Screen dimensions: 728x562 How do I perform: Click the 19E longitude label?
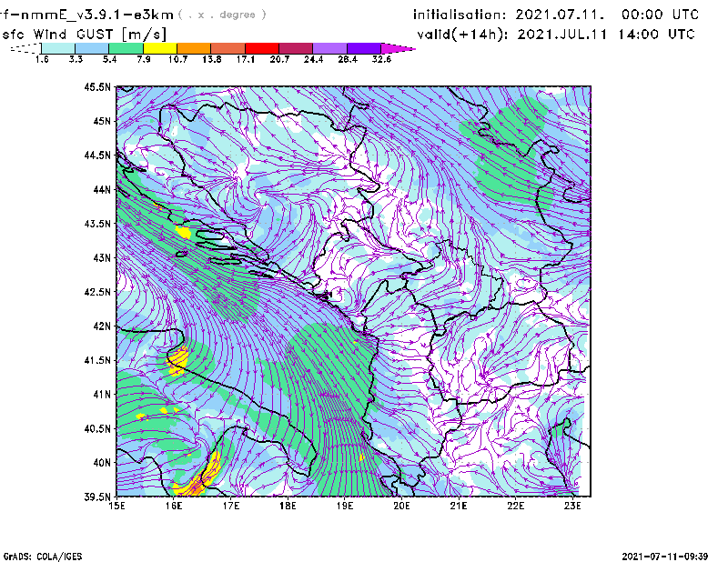(345, 506)
